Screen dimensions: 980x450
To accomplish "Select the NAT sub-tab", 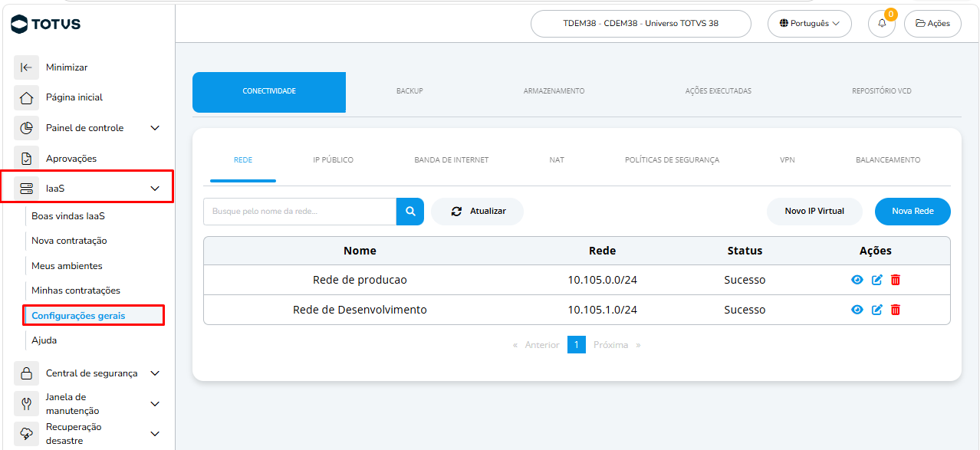I will click(x=557, y=160).
